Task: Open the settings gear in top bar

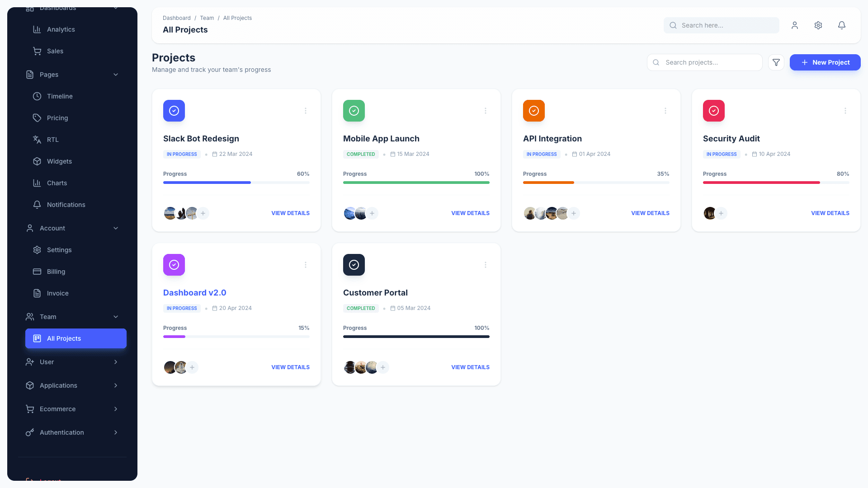Action: (818, 25)
